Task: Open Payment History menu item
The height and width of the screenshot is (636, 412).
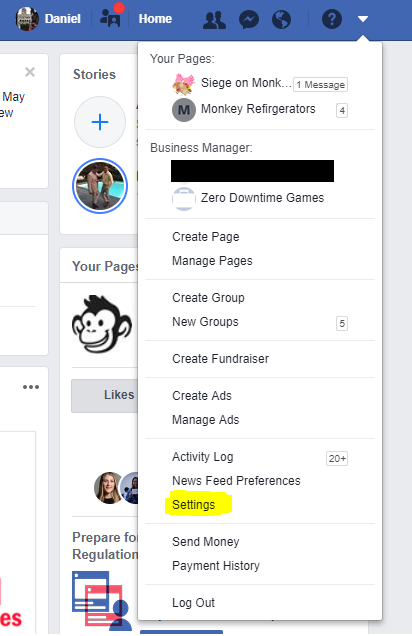Action: click(x=216, y=565)
